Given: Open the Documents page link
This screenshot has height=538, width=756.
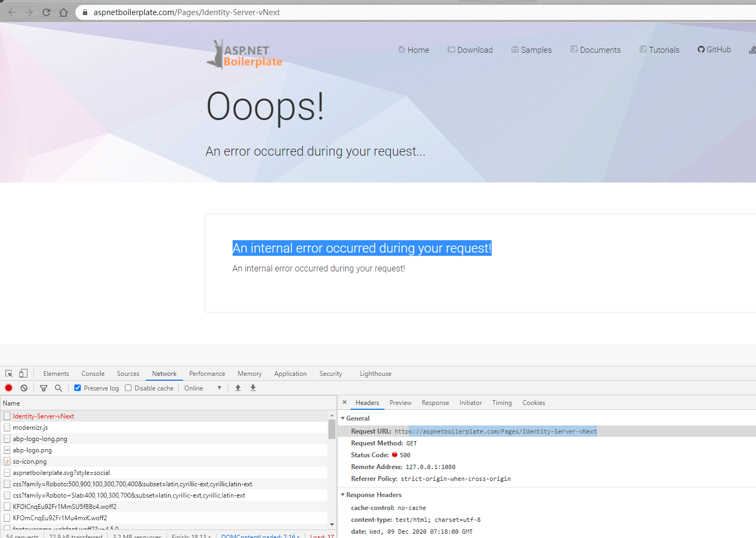Looking at the screenshot, I should (x=596, y=50).
